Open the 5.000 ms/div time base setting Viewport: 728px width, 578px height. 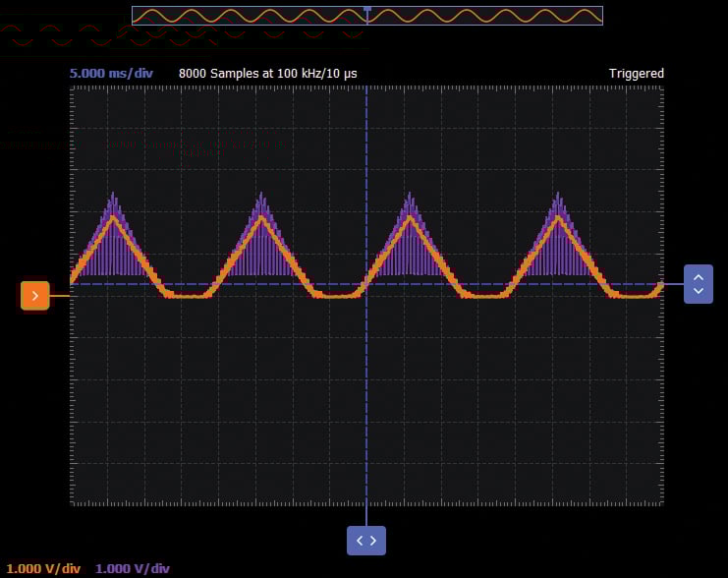(111, 73)
